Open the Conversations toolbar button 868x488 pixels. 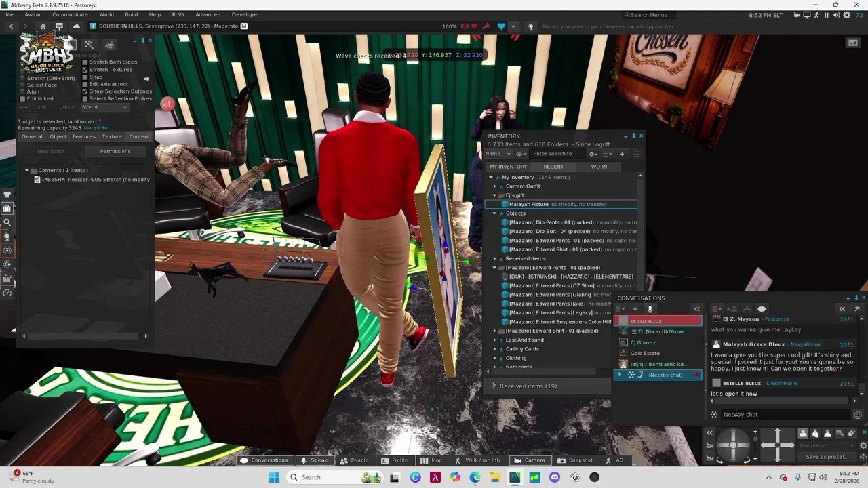click(264, 460)
